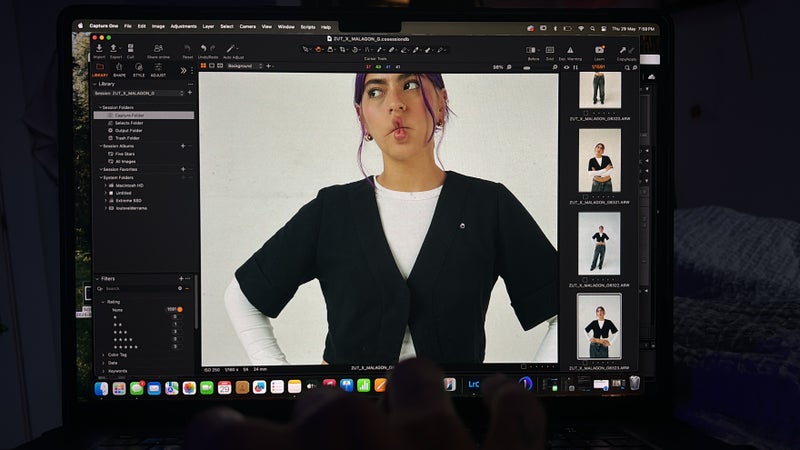Add a filter in Filters panel
This screenshot has width=800, height=450.
click(181, 279)
